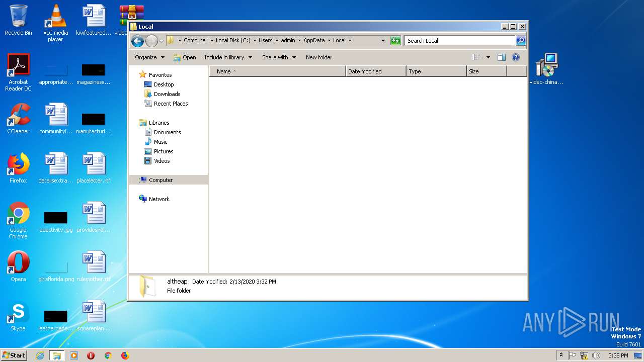Select the Acrobat Reader DC shortcut
This screenshot has height=362, width=644.
tap(18, 72)
